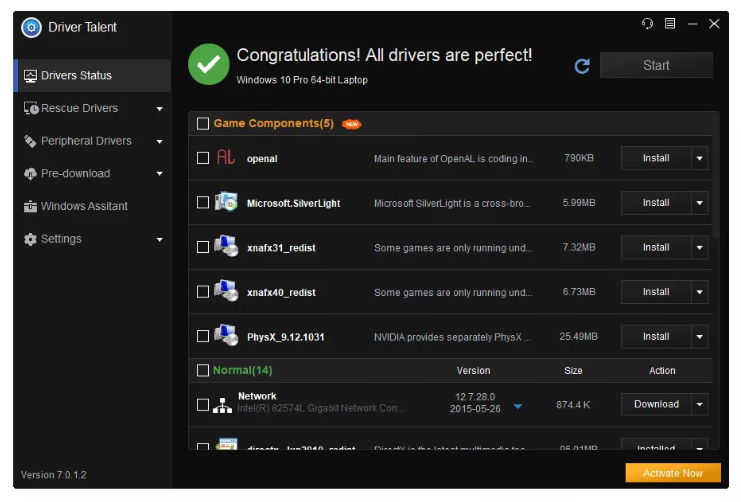Click the xnafx31_redist icon
The height and width of the screenshot is (502, 741).
tap(226, 246)
